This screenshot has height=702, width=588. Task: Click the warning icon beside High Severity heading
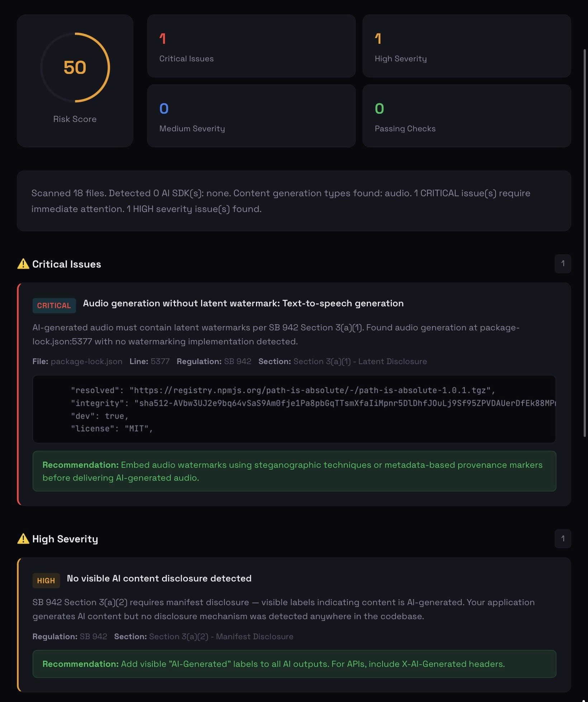click(23, 539)
